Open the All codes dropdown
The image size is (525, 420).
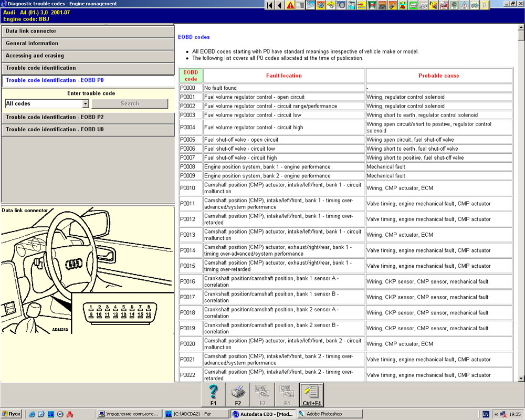[x=85, y=104]
